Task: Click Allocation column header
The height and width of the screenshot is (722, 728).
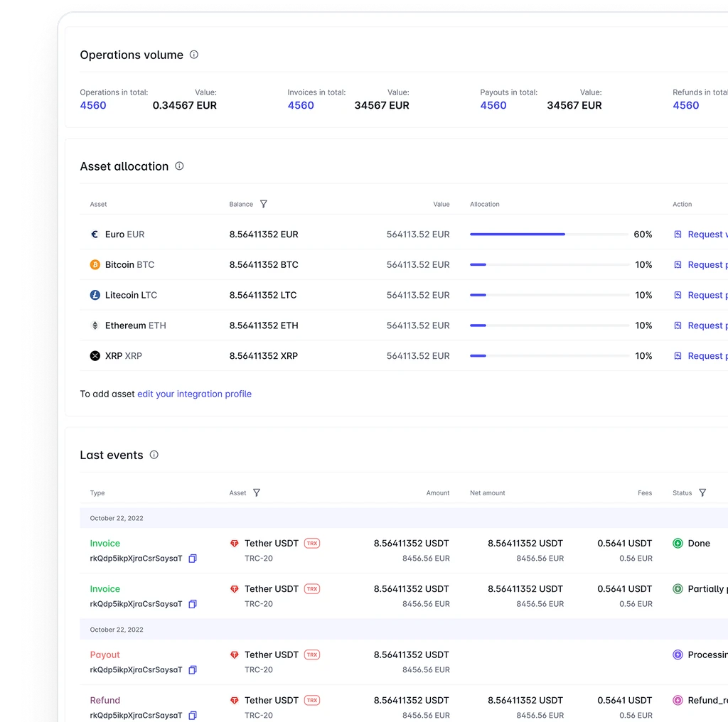Action: [485, 204]
